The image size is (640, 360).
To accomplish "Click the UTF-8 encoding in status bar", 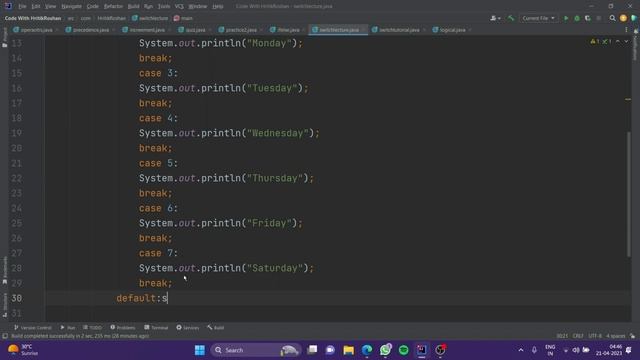I will [x=595, y=336].
